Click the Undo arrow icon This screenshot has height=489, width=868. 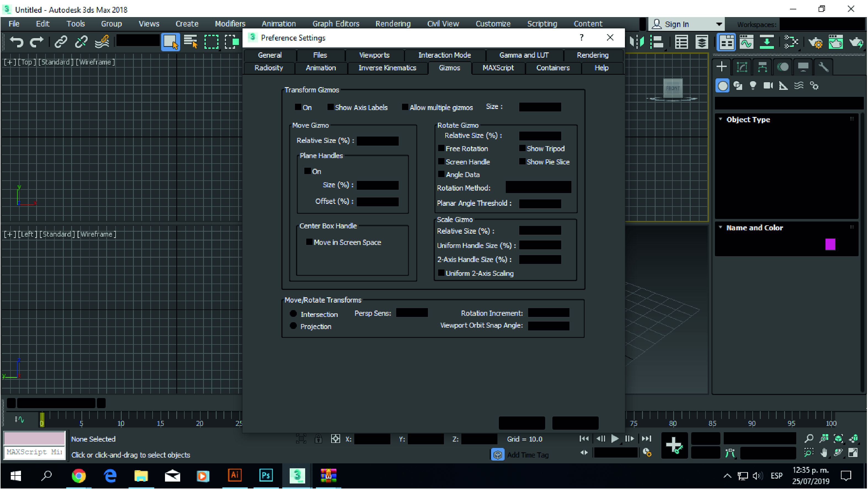pos(16,42)
